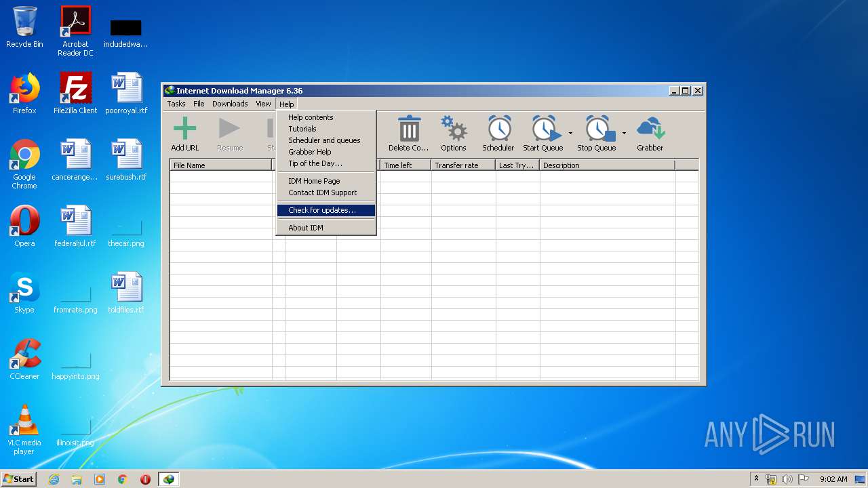Open Windows Explorer folder in taskbar
Screen dimensions: 868x488
[x=77, y=479]
